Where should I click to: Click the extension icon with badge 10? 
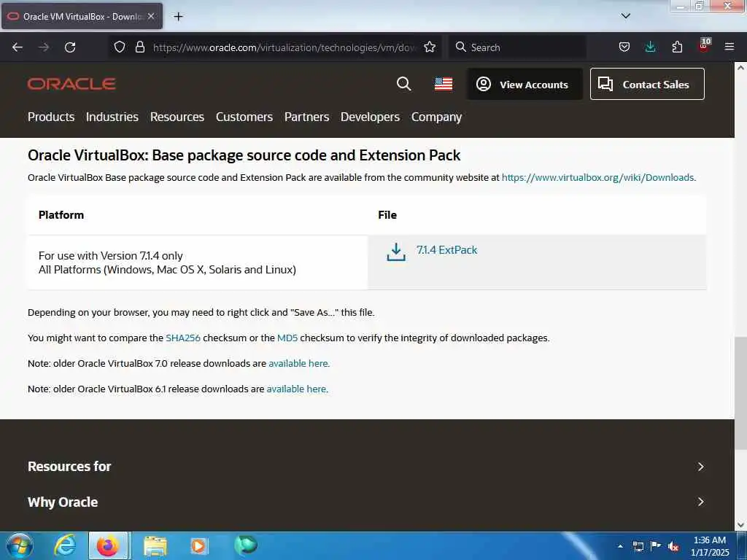click(704, 46)
